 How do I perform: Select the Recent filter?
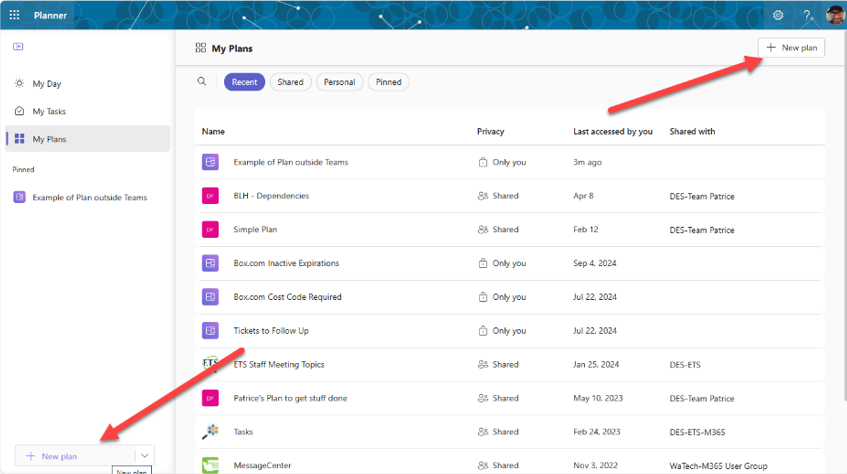click(x=244, y=82)
